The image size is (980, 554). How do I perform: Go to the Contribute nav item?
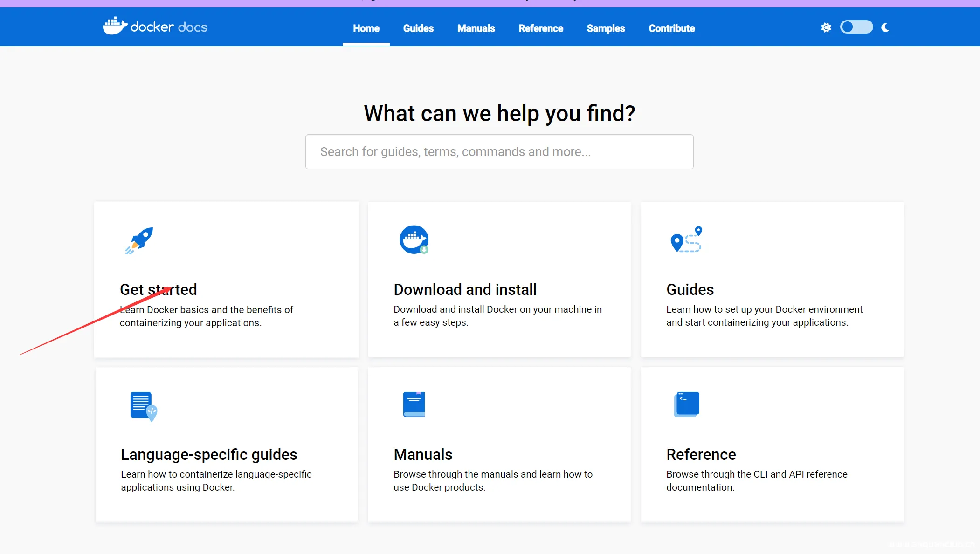[672, 28]
